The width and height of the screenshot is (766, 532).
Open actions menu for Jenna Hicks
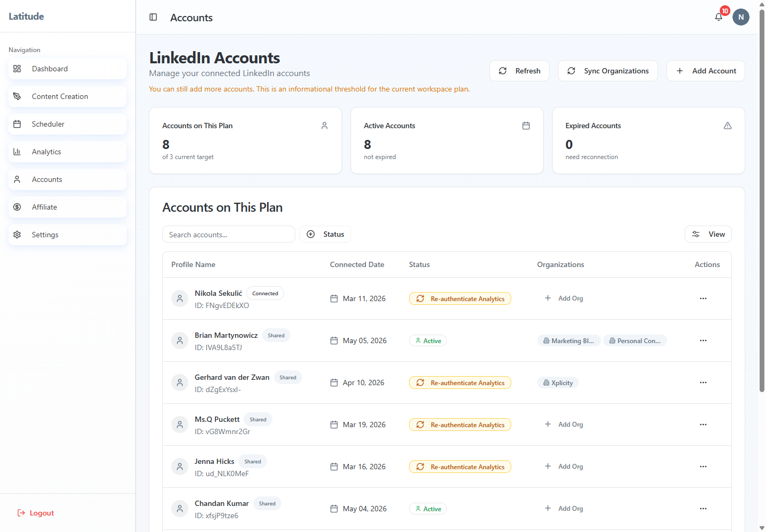pos(703,467)
